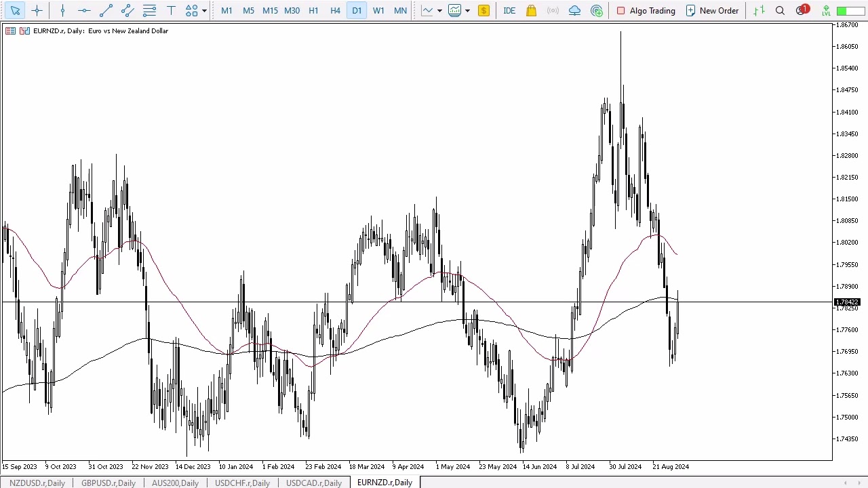Click chart title Euro vs New Zealand Dollar

tap(128, 30)
